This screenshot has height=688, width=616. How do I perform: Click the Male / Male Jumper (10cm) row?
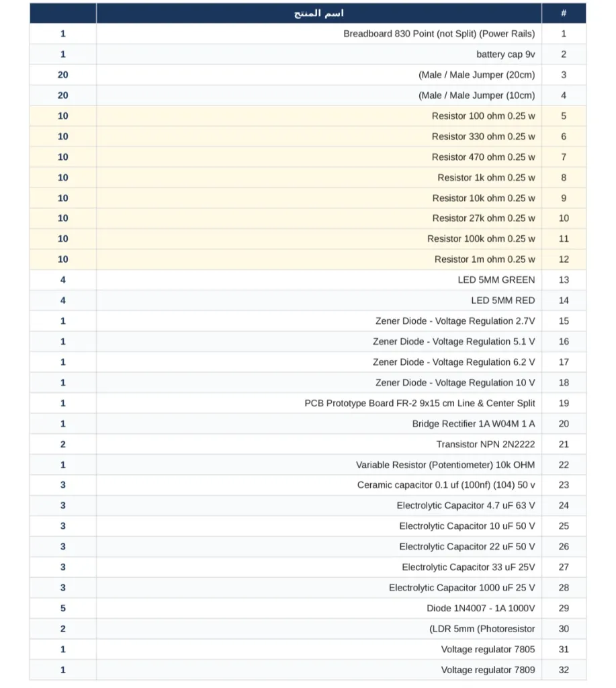click(x=308, y=95)
